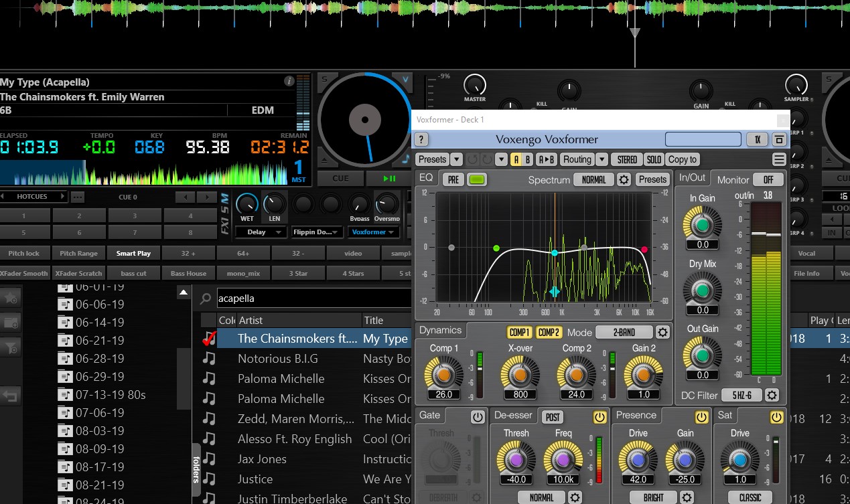Screen dimensions: 850x504
Task: Toggle the Sat power button
Action: point(776,417)
